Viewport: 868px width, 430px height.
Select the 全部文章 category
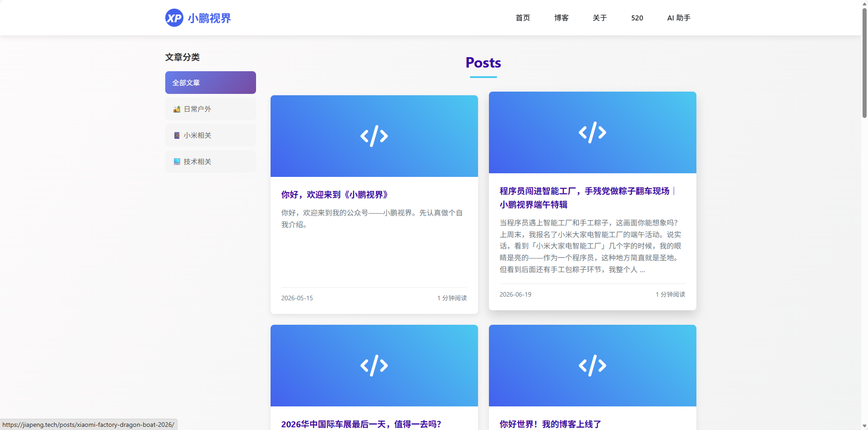(x=211, y=83)
